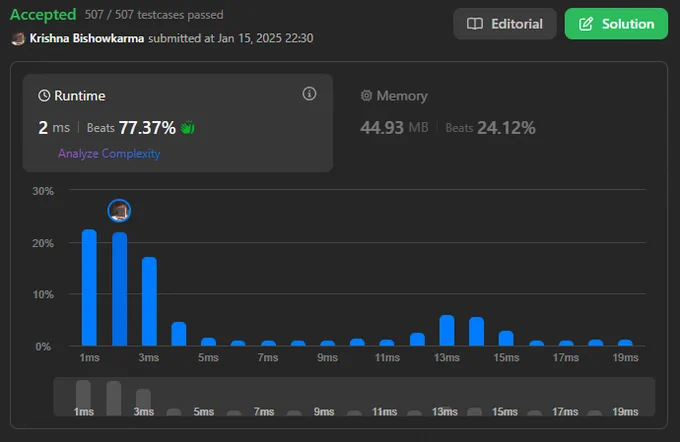The height and width of the screenshot is (442, 680).
Task: Select the Runtime stats card
Action: point(178,123)
